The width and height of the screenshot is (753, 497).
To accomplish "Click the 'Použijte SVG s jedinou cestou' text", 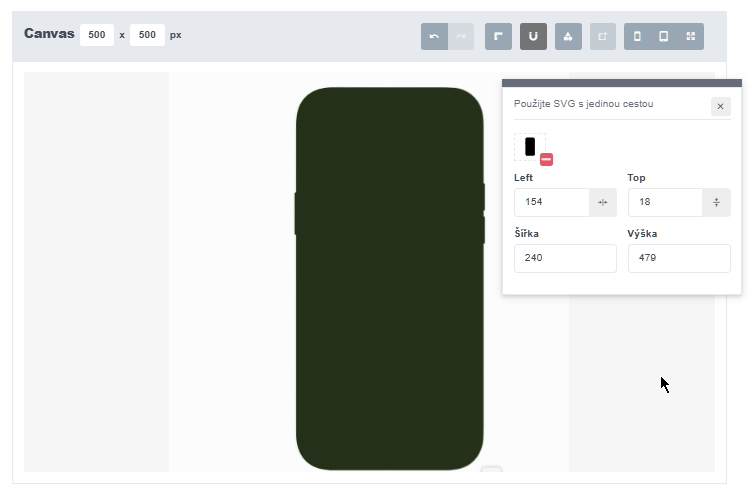I will click(583, 104).
